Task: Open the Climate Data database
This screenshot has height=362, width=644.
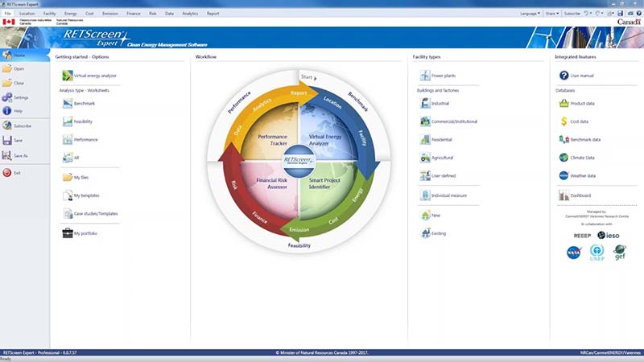Action: pyautogui.click(x=576, y=158)
